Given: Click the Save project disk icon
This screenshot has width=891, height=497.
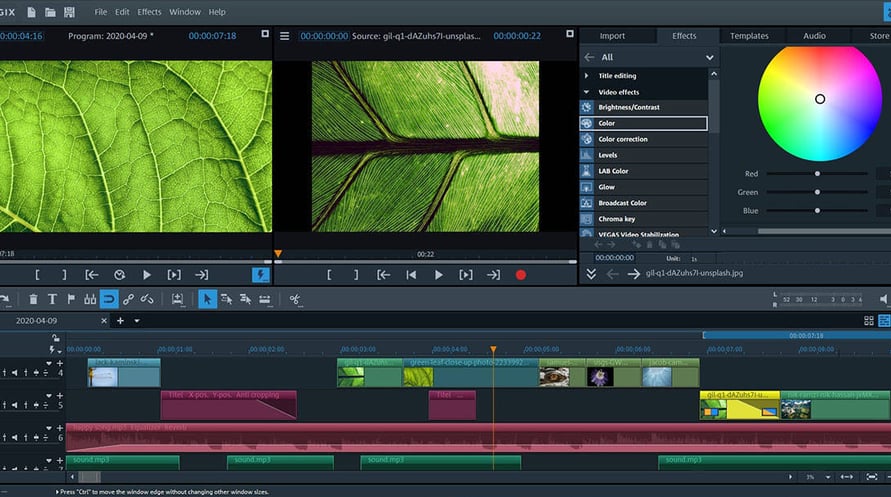Looking at the screenshot, I should click(69, 12).
